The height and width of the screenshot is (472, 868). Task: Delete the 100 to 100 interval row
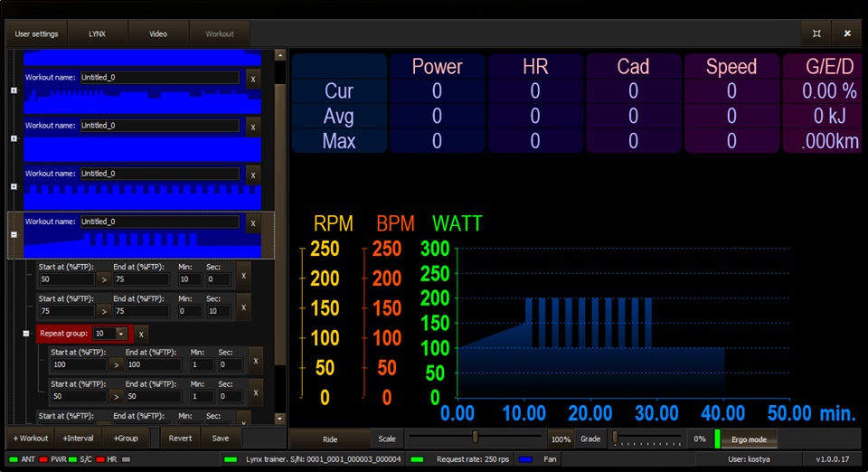pyautogui.click(x=256, y=361)
